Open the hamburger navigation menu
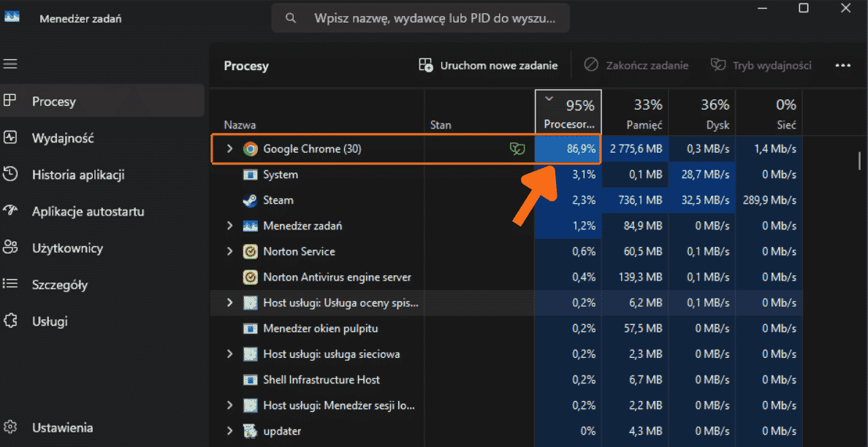 click(10, 64)
